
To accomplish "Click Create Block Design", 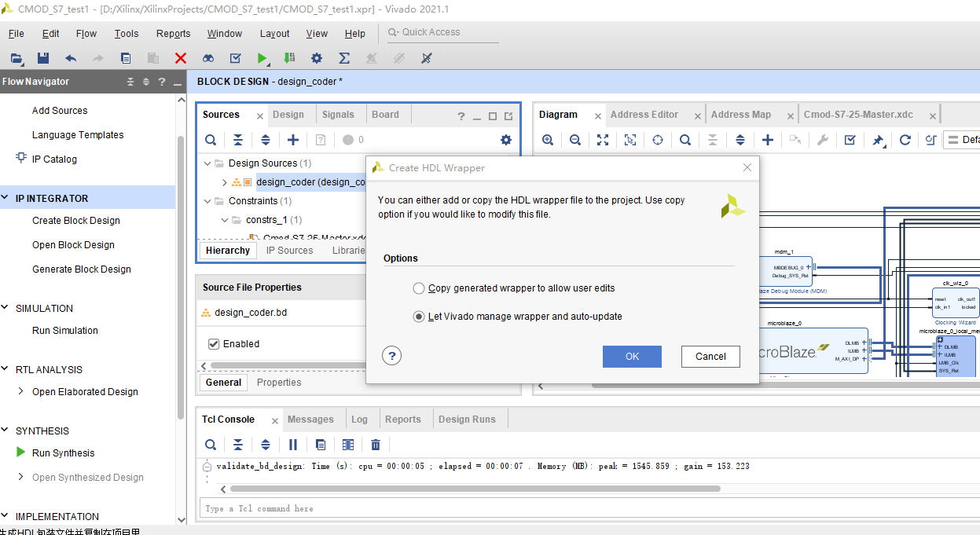I will tap(76, 220).
